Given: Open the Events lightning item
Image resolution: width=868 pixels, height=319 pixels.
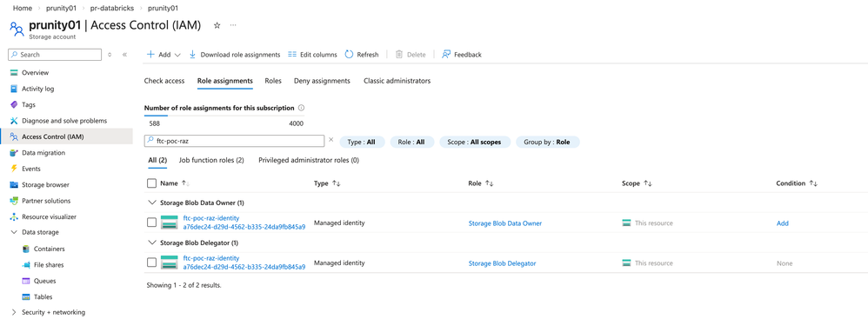Looking at the screenshot, I should [x=31, y=169].
